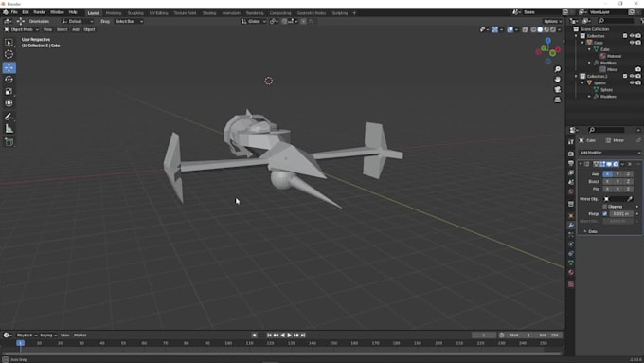The width and height of the screenshot is (644, 363).
Task: Open the Orientation Default dropdown
Action: coord(78,21)
